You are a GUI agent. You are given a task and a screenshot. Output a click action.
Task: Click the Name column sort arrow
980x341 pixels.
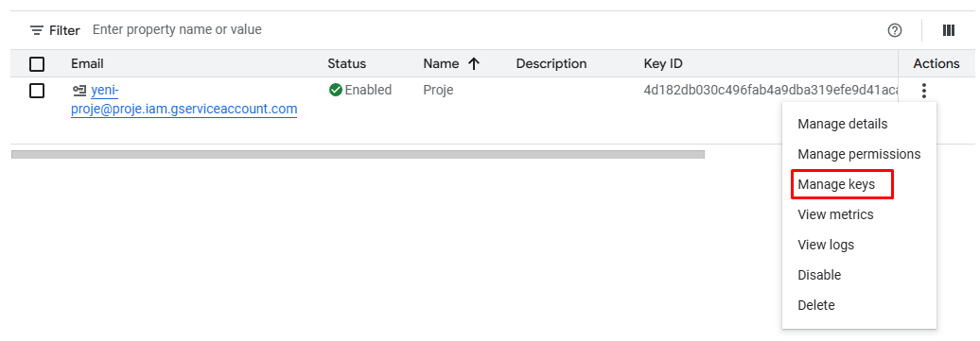(474, 63)
